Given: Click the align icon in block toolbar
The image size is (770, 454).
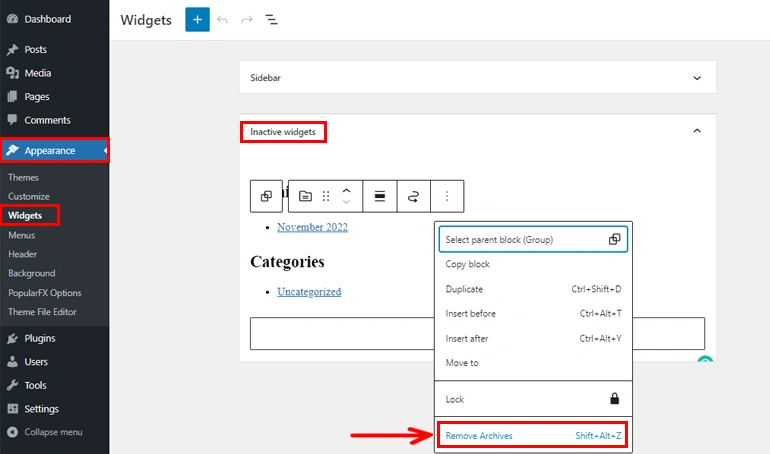Looking at the screenshot, I should coord(380,196).
